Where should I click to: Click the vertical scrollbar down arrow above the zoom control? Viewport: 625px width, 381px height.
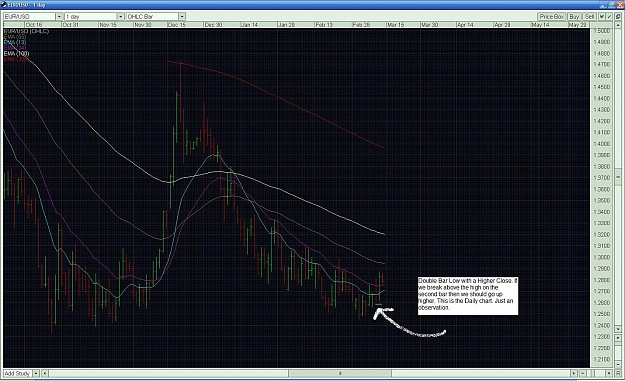point(618,329)
